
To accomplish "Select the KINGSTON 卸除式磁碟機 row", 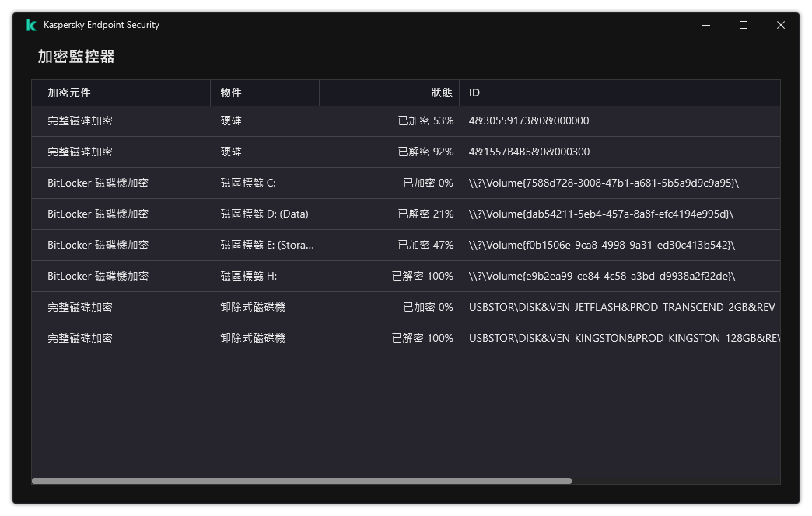I will pos(233,338).
